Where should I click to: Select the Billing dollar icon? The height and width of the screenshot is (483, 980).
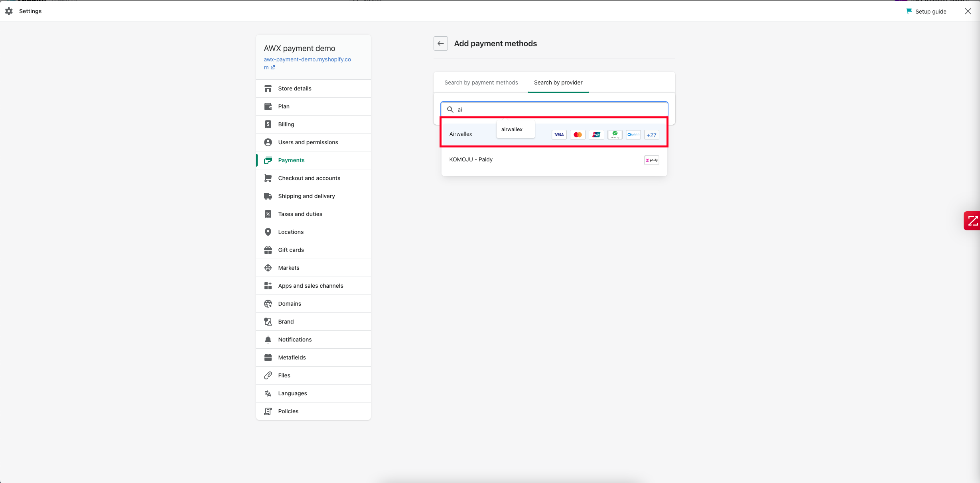click(268, 124)
